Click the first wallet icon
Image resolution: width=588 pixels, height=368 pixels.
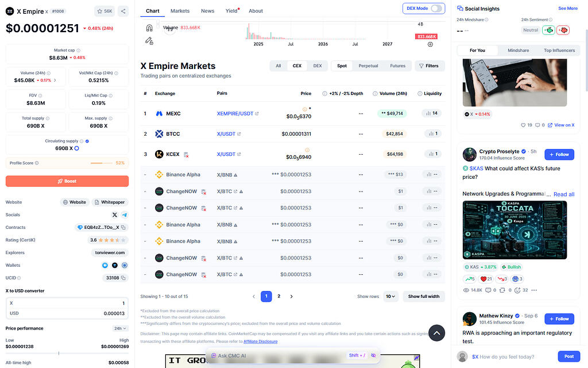coord(105,266)
